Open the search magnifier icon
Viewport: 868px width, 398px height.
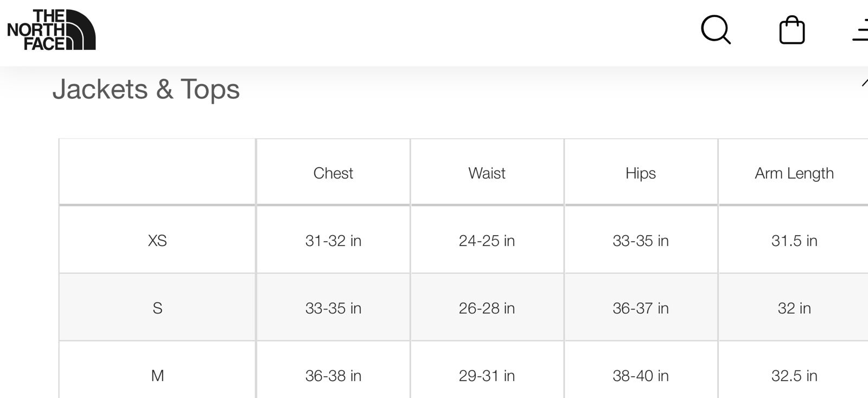coord(716,29)
